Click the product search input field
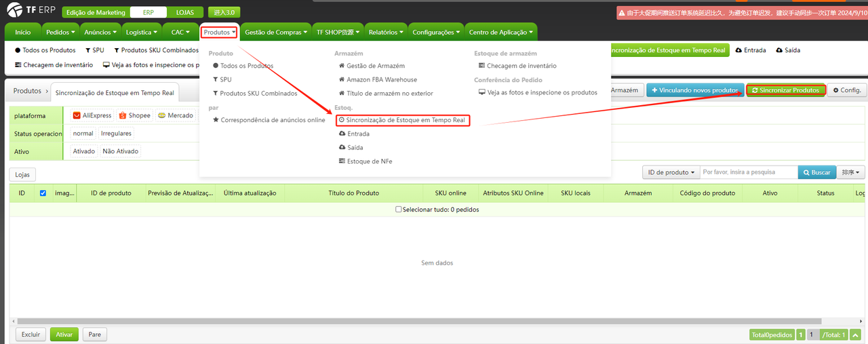Image resolution: width=868 pixels, height=344 pixels. (749, 173)
